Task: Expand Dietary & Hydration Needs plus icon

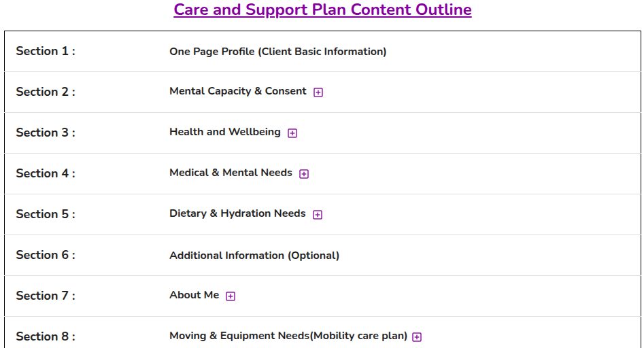Action: click(x=318, y=215)
